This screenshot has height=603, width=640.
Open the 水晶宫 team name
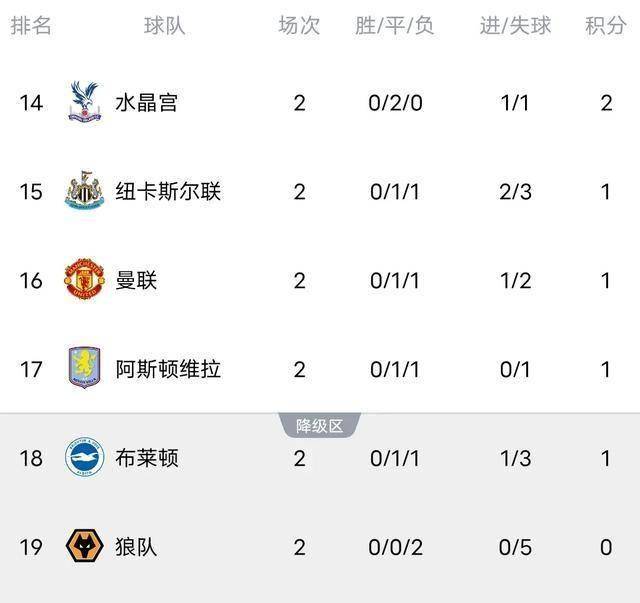tap(146, 102)
